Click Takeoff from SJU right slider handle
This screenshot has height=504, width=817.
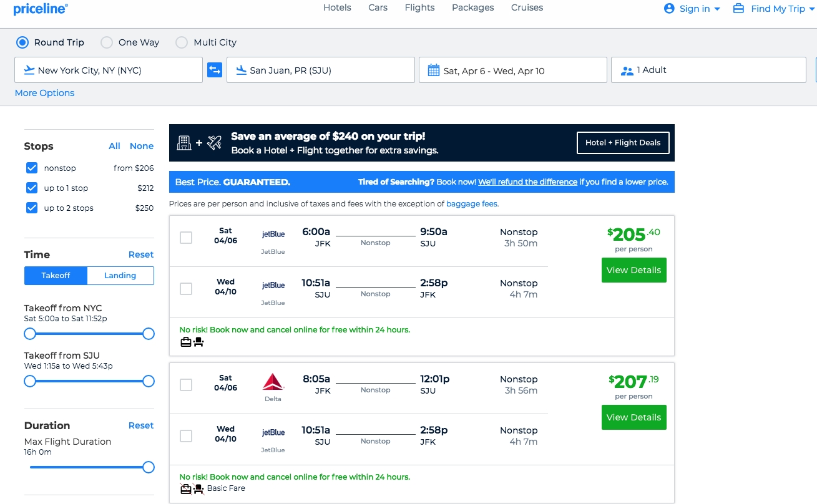149,381
